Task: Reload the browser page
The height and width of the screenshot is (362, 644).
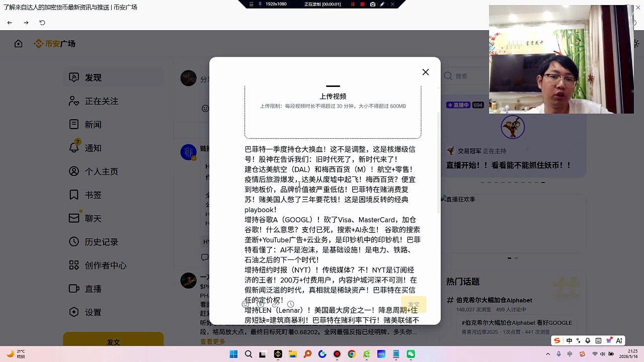Action: coord(42,23)
